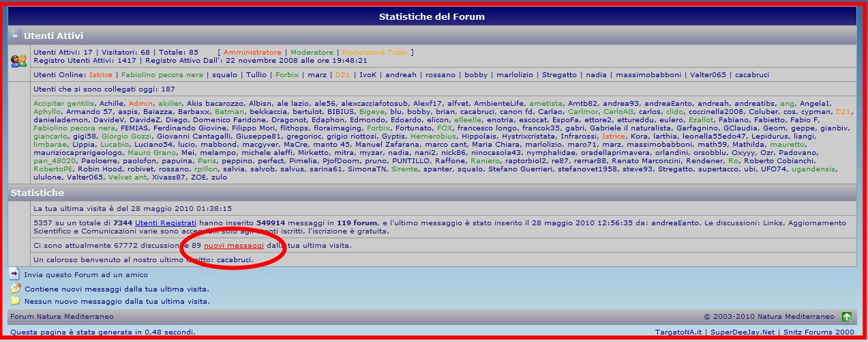Open Batman's user profile

point(230,111)
